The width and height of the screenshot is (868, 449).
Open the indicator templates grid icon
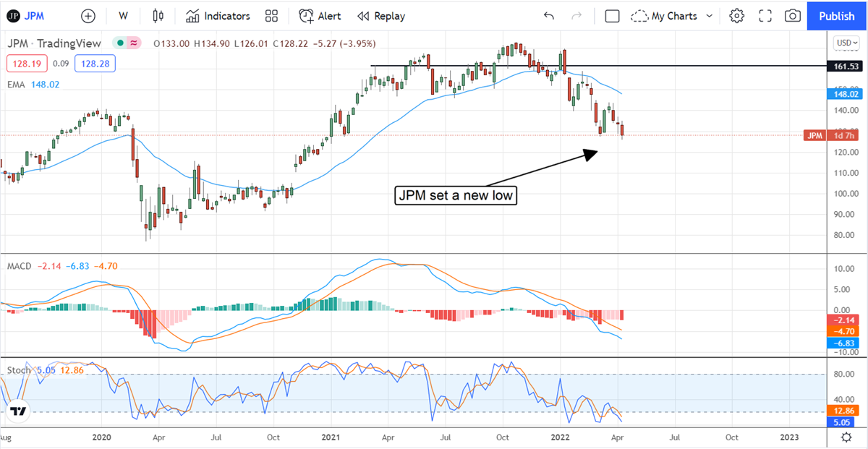tap(271, 16)
